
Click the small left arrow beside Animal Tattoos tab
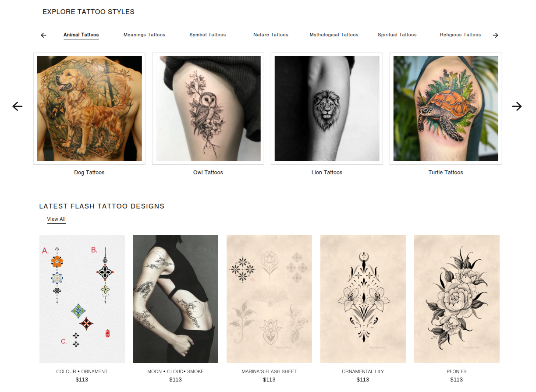43,35
